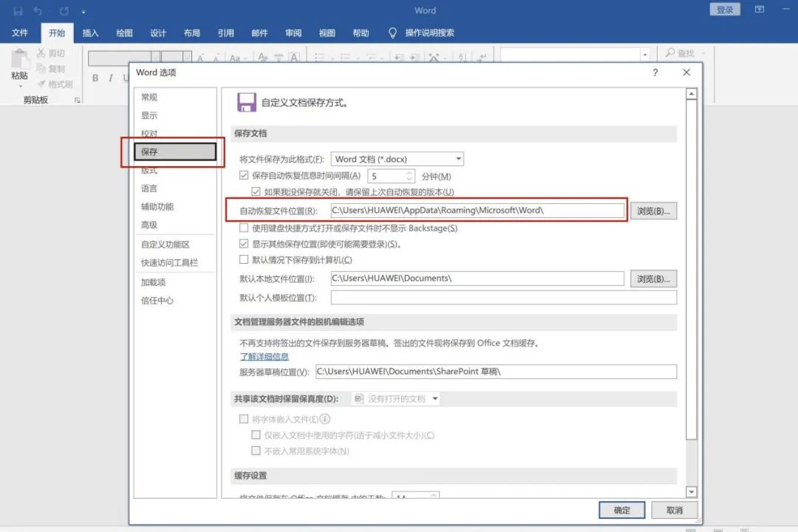The height and width of the screenshot is (532, 798).
Task: Toggle 将字体嵌入文件 checkbox
Action: [x=244, y=418]
